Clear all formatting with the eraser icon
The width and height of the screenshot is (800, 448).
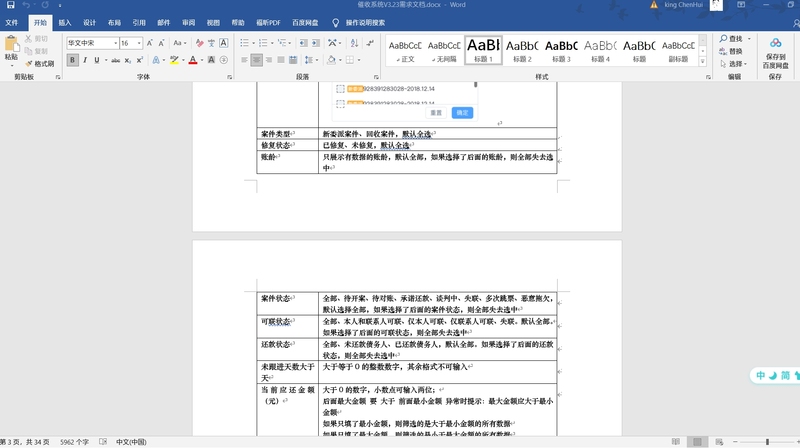199,43
